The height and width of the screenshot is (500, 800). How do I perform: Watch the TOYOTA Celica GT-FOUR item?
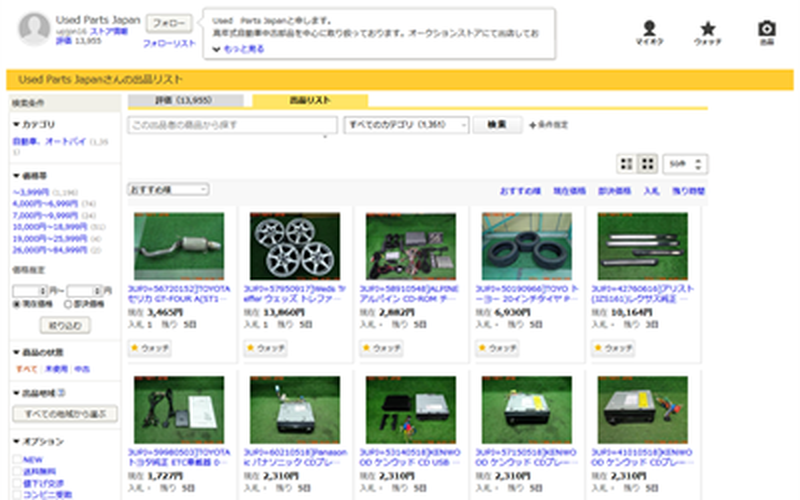click(x=149, y=348)
